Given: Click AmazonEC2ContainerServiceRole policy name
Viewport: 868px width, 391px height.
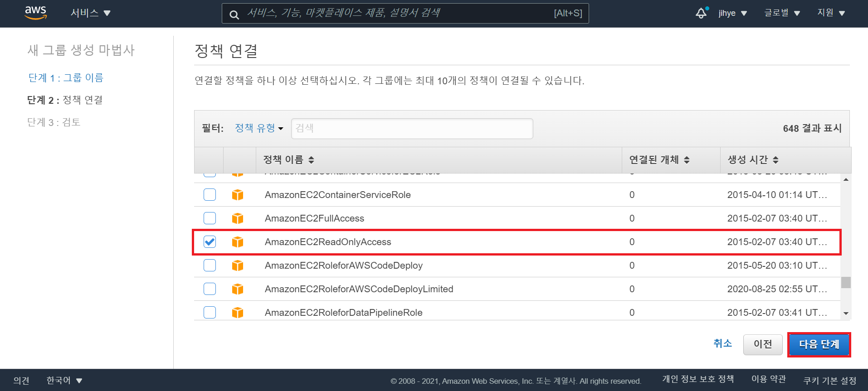Looking at the screenshot, I should click(x=338, y=195).
